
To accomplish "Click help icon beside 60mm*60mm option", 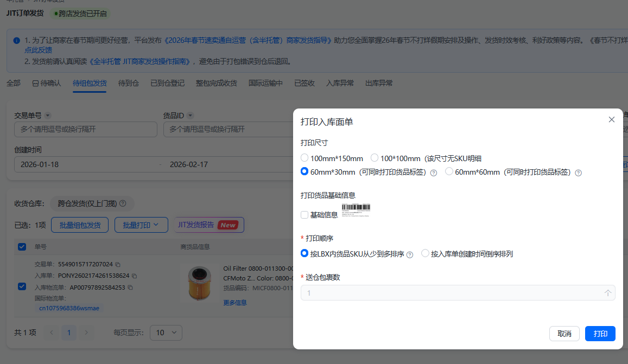I will [578, 173].
